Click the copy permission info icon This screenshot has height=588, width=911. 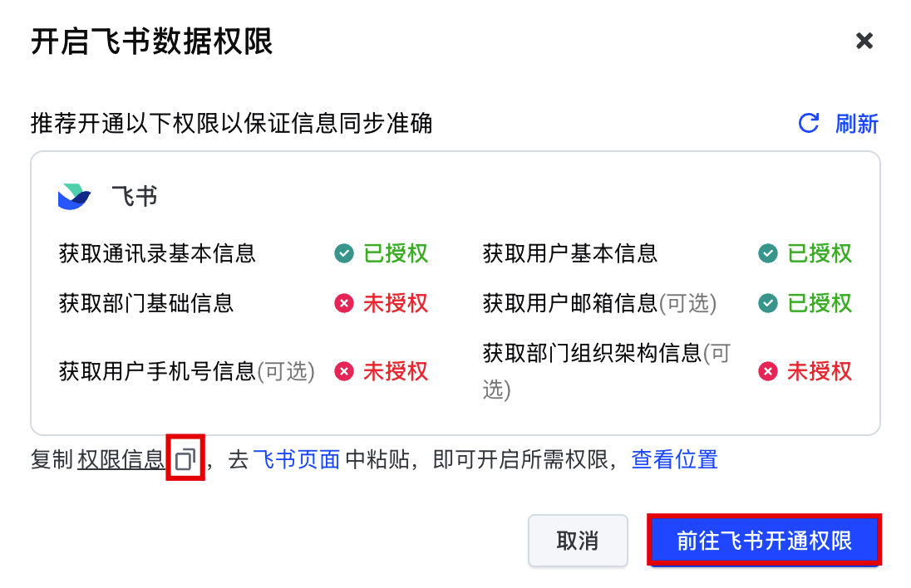[x=186, y=459]
